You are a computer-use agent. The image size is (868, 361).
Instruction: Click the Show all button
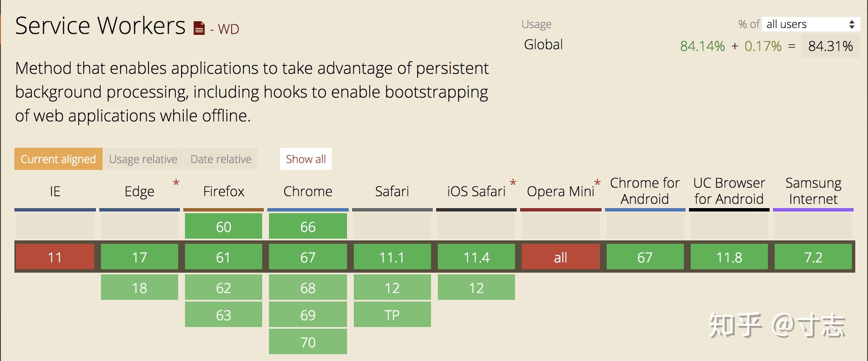point(306,159)
